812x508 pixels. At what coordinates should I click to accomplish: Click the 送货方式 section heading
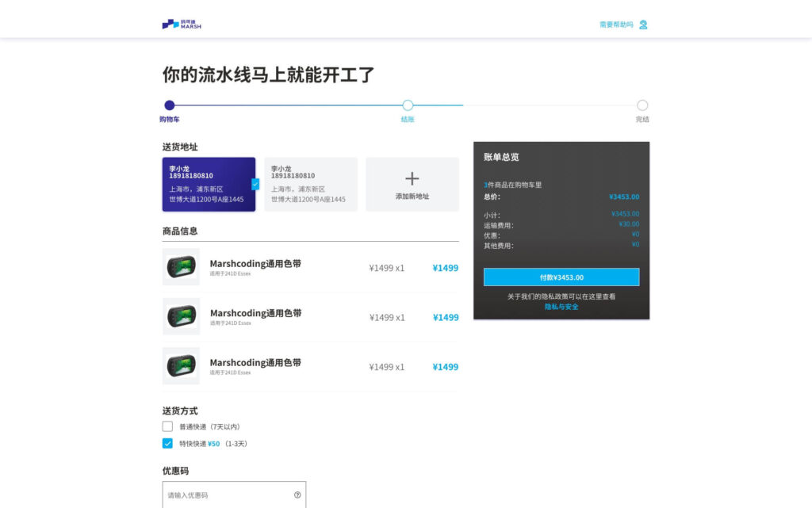point(180,411)
